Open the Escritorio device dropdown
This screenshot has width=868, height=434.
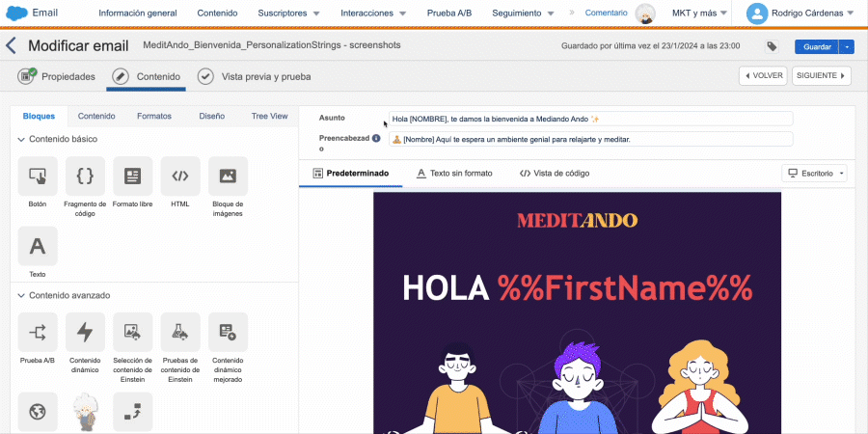(x=816, y=174)
